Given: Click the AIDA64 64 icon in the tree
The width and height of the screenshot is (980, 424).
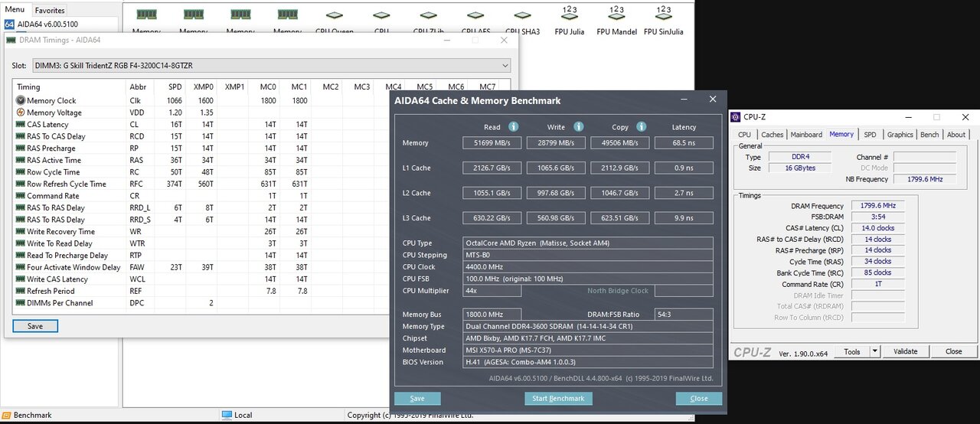Looking at the screenshot, I should pyautogui.click(x=9, y=24).
